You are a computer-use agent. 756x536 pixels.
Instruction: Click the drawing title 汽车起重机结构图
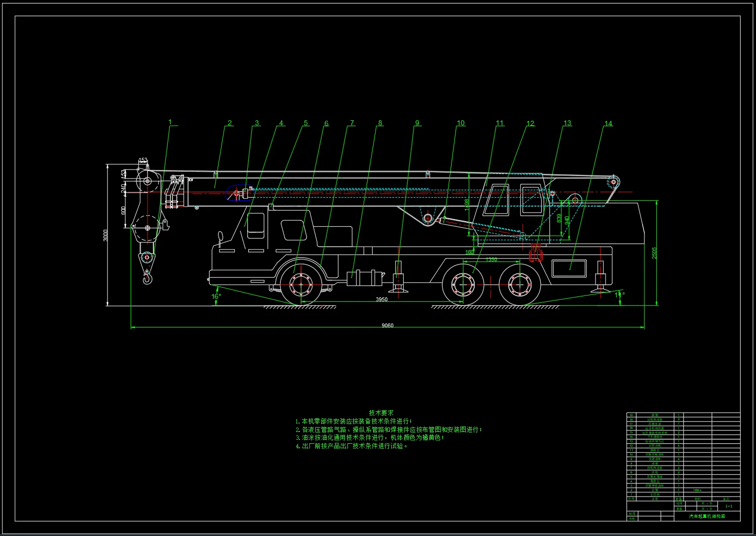point(707,516)
